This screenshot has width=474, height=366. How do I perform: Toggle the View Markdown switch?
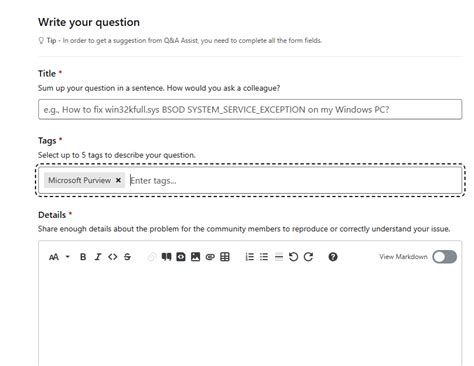coord(445,257)
